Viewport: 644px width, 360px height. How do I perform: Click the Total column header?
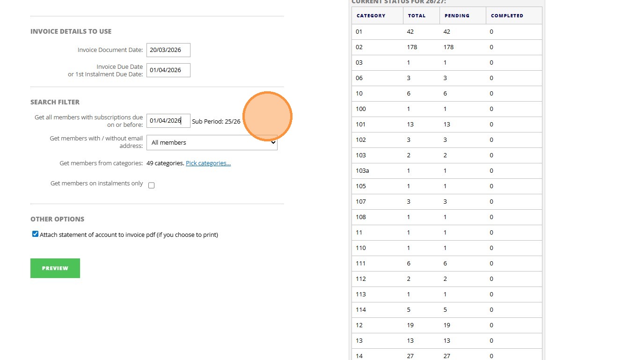[417, 16]
